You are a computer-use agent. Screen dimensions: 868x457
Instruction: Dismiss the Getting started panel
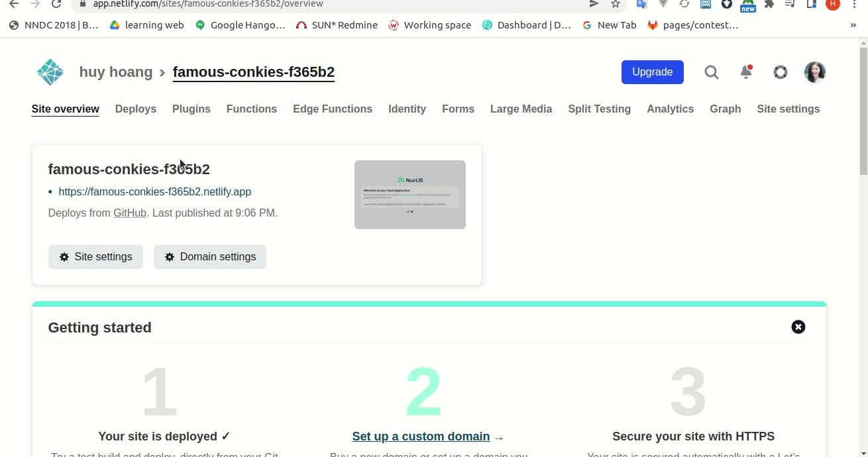pos(798,327)
